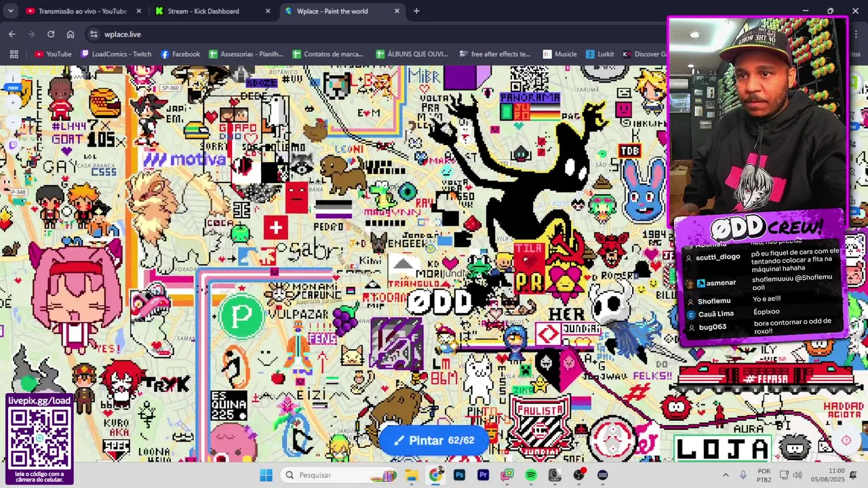Screen dimensions: 868x488
Task: Open a new browser tab
Action: pos(416,11)
